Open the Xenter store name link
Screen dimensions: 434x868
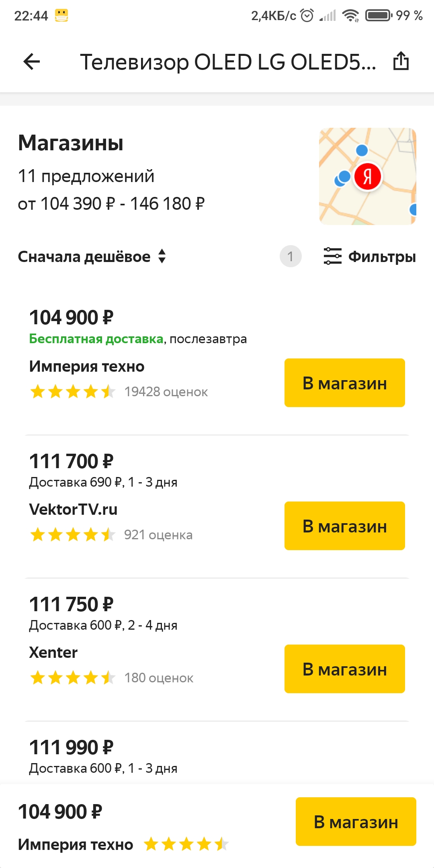tap(53, 653)
